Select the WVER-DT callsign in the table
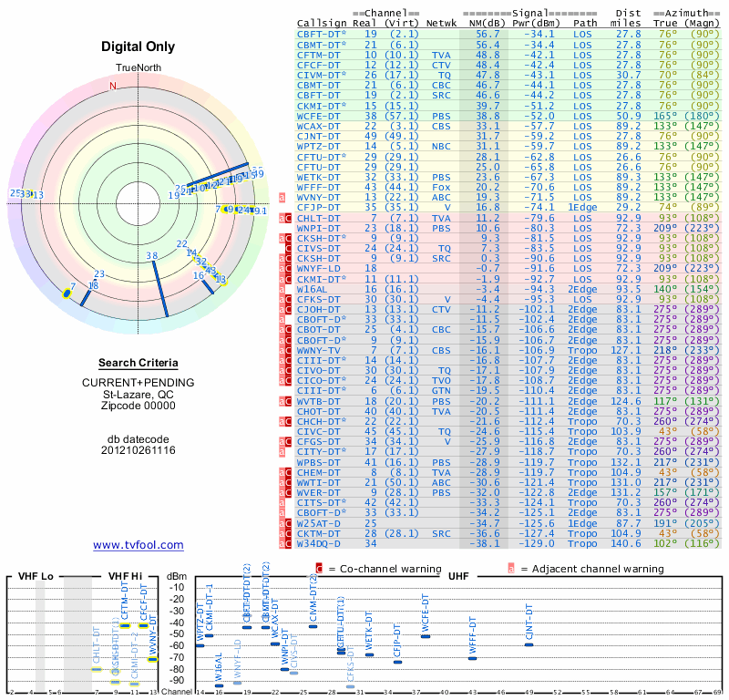This screenshot has width=729, height=700. pos(319,492)
